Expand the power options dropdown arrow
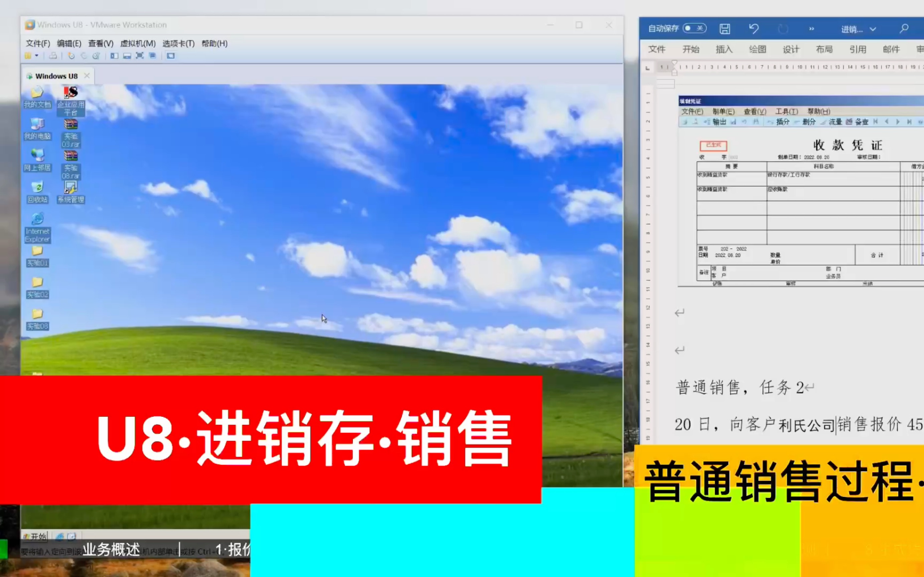 pos(37,56)
